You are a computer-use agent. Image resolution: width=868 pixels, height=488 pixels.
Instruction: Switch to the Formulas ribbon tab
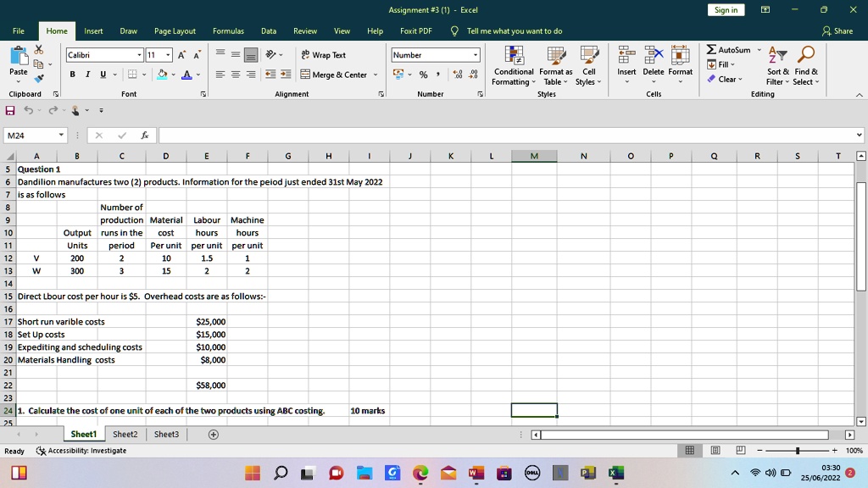point(227,30)
